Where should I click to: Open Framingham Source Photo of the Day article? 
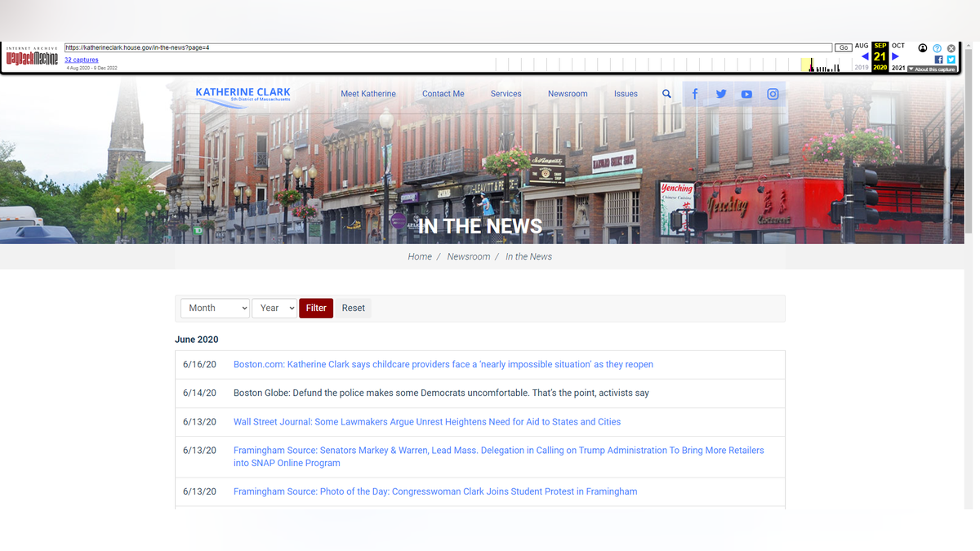point(435,491)
